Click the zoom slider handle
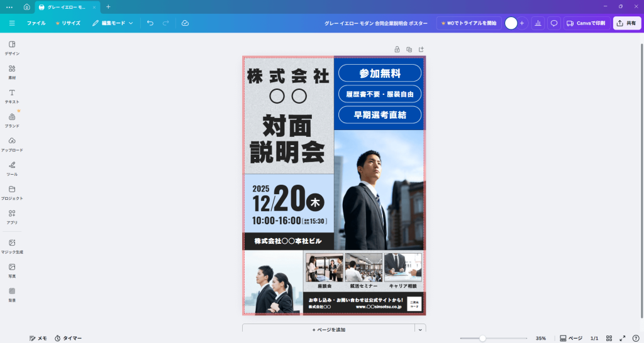 click(482, 338)
